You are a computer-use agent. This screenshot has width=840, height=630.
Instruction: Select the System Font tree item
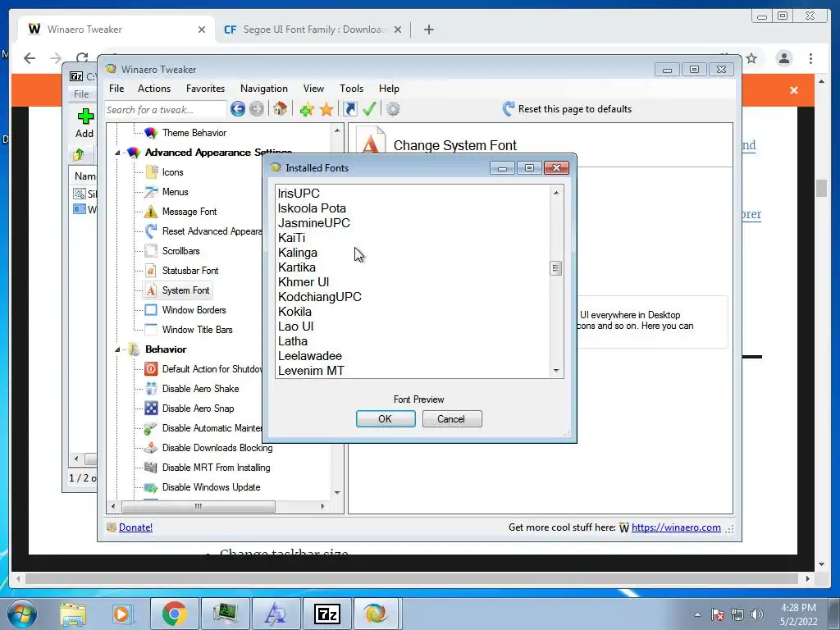coord(186,290)
